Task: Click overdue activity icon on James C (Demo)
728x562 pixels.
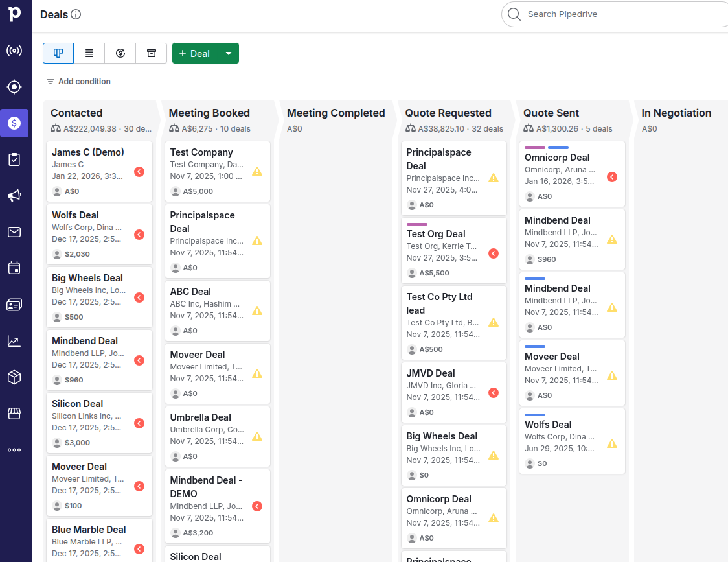Action: (139, 172)
